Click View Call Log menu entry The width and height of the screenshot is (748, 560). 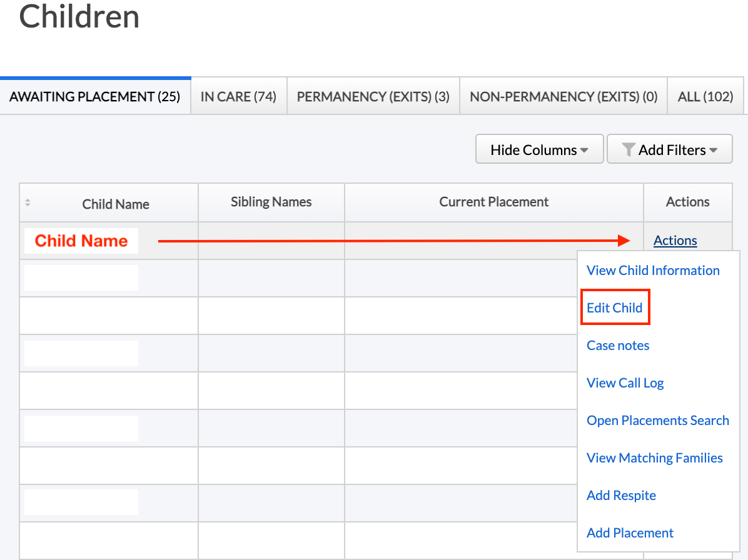tap(625, 383)
